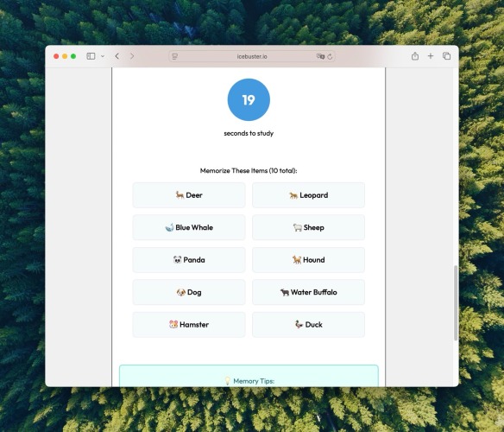Click 'Memorize These Items (10 total):' heading
Viewport: 504px width, 432px height.
[x=249, y=170]
